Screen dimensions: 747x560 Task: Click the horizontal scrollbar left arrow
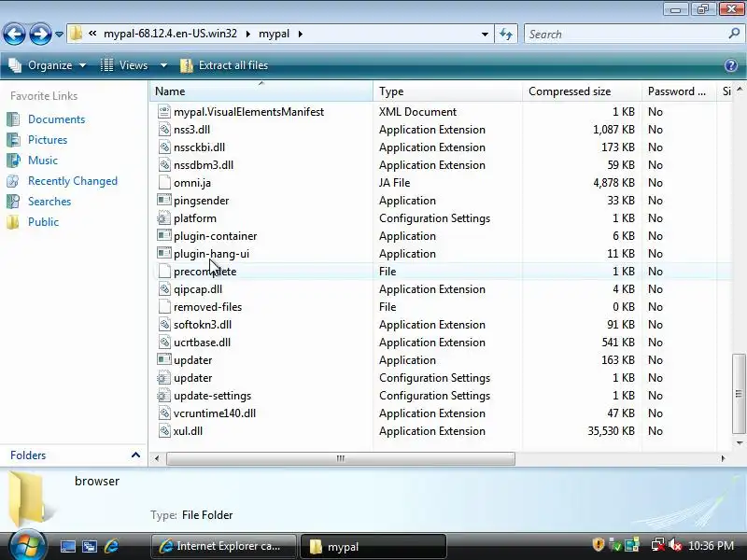pos(157,458)
